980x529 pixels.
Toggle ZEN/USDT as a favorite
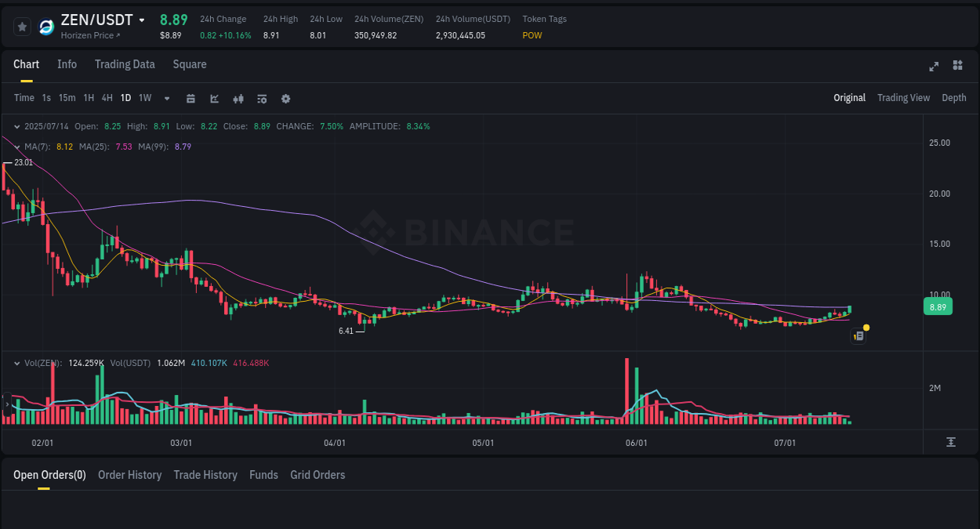click(22, 26)
